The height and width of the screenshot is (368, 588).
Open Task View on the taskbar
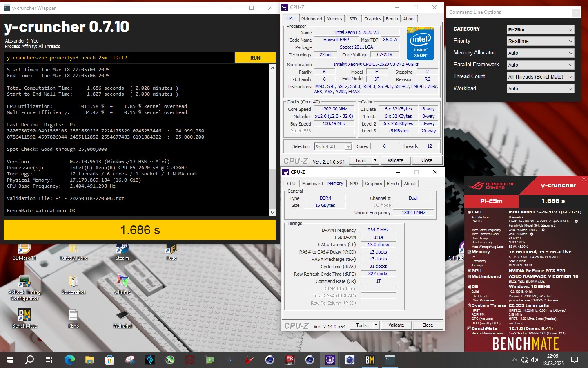pyautogui.click(x=49, y=360)
